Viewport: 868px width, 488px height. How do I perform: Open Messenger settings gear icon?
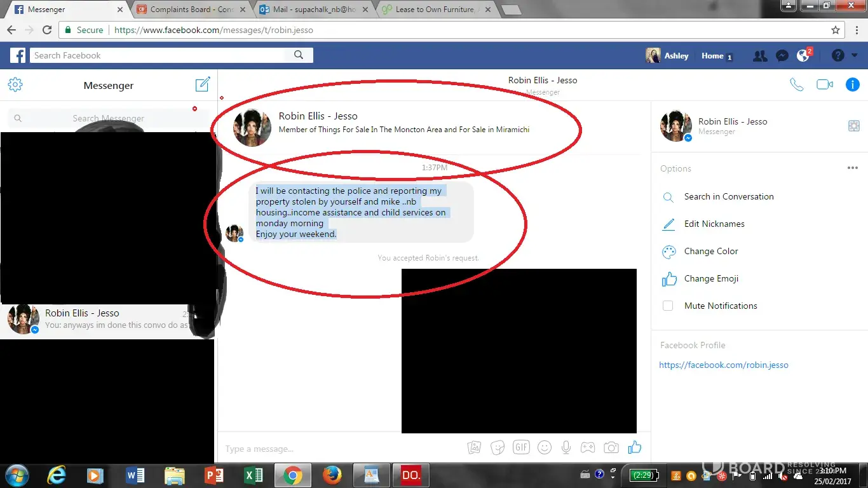(x=15, y=85)
